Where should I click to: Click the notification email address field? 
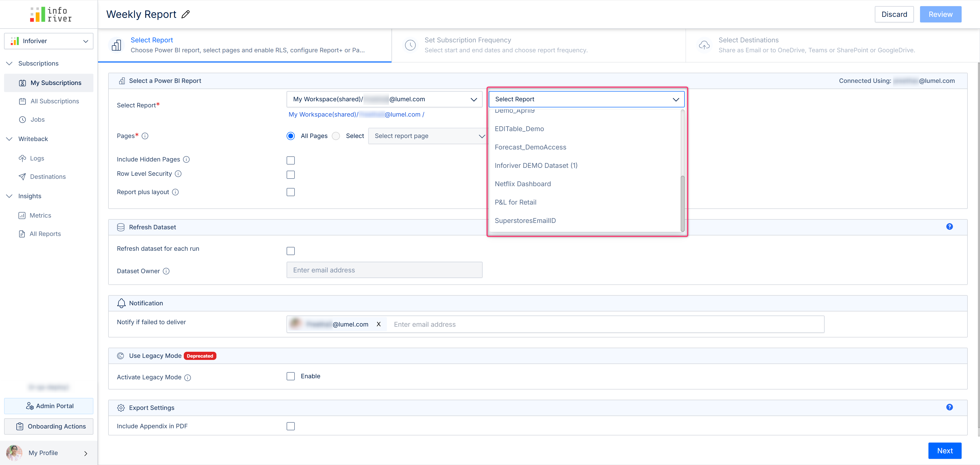pos(605,324)
